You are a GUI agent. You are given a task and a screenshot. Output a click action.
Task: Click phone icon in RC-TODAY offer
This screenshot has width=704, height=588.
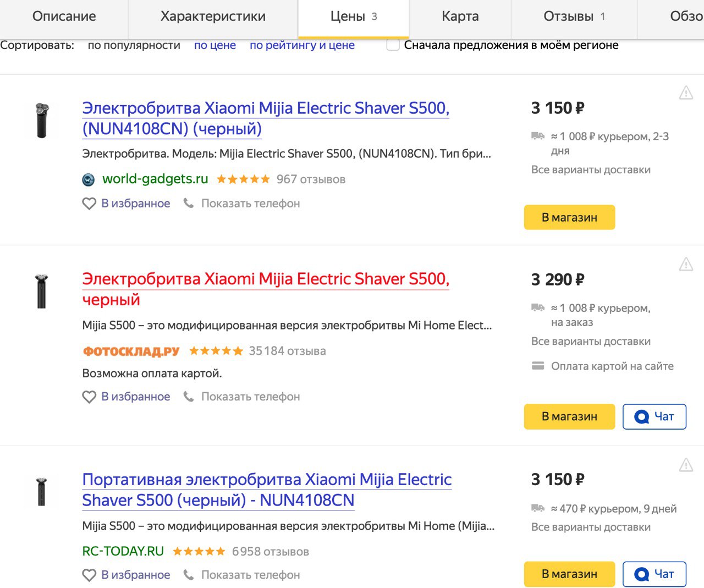tap(189, 575)
